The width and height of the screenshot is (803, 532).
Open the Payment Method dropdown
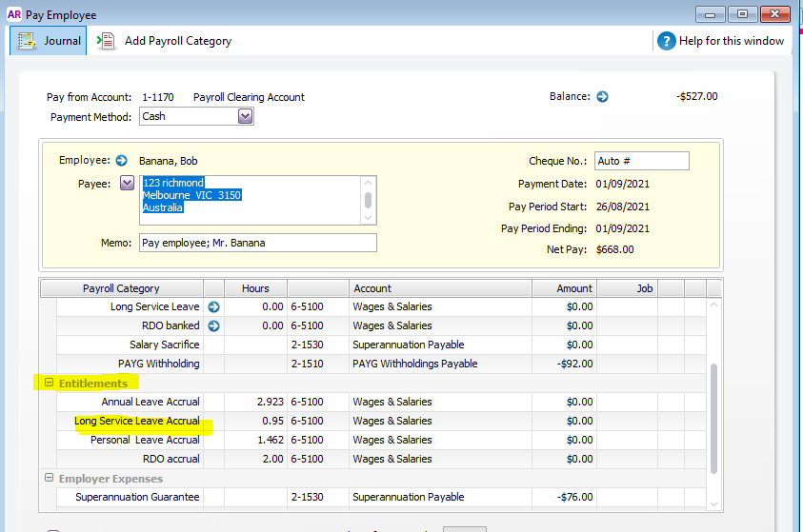[x=245, y=116]
